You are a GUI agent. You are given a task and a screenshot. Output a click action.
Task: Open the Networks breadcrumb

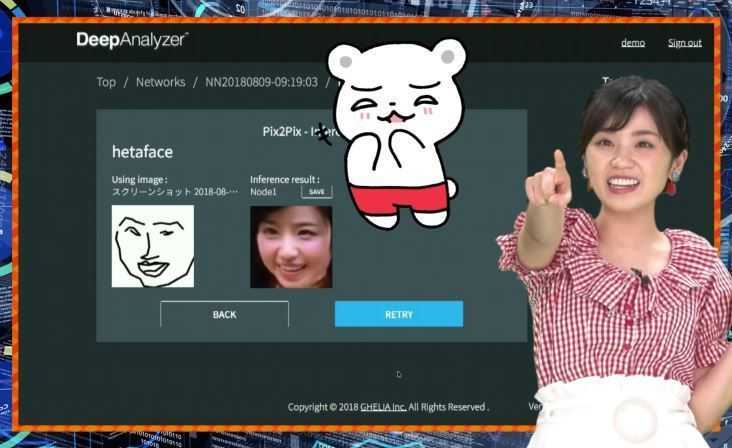pyautogui.click(x=161, y=82)
